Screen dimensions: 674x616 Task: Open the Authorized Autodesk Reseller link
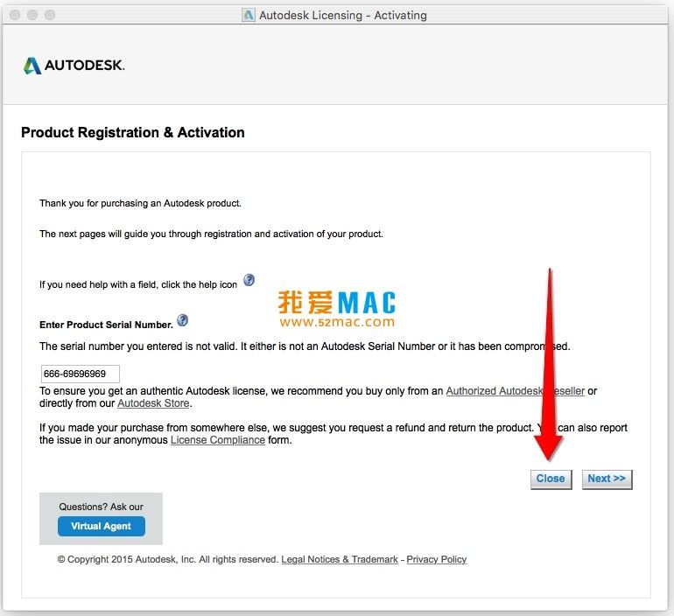[x=515, y=391]
